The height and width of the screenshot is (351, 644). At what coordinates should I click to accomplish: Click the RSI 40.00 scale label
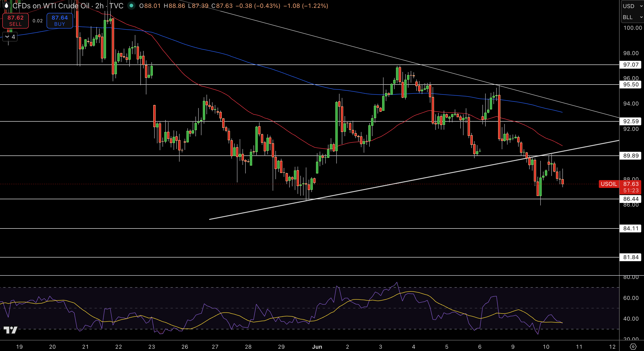pyautogui.click(x=631, y=319)
